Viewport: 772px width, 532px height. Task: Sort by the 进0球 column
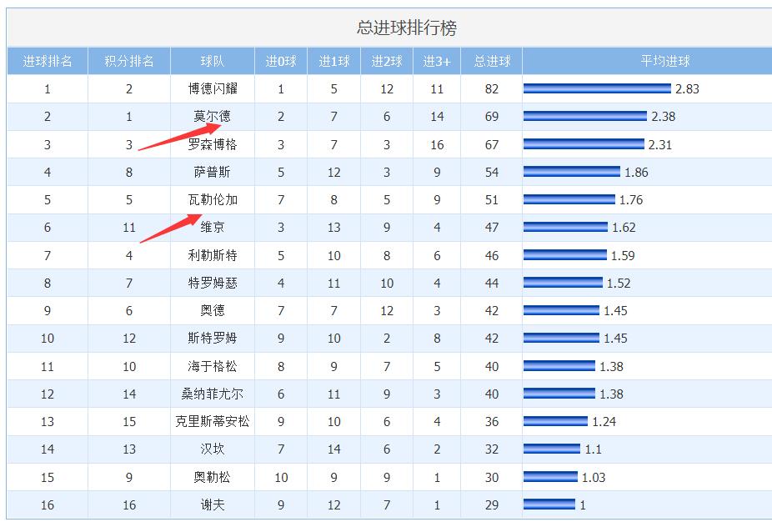point(281,60)
